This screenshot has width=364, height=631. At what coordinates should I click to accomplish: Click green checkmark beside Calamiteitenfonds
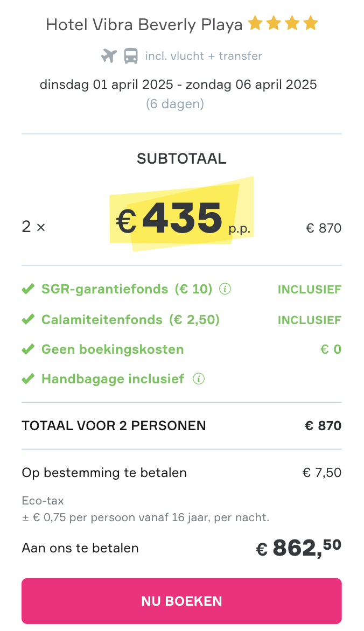coord(28,319)
